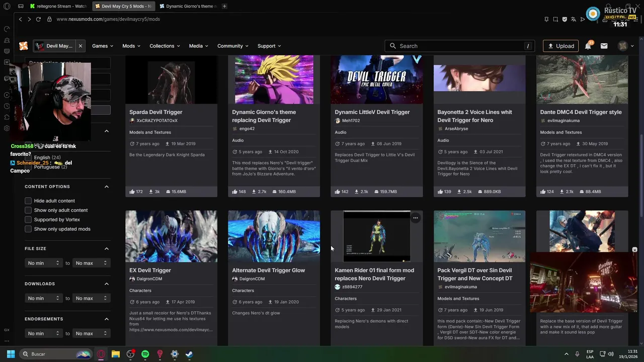This screenshot has height=362, width=644.
Task: Enable Supported by Vortex filter
Action: (28, 220)
